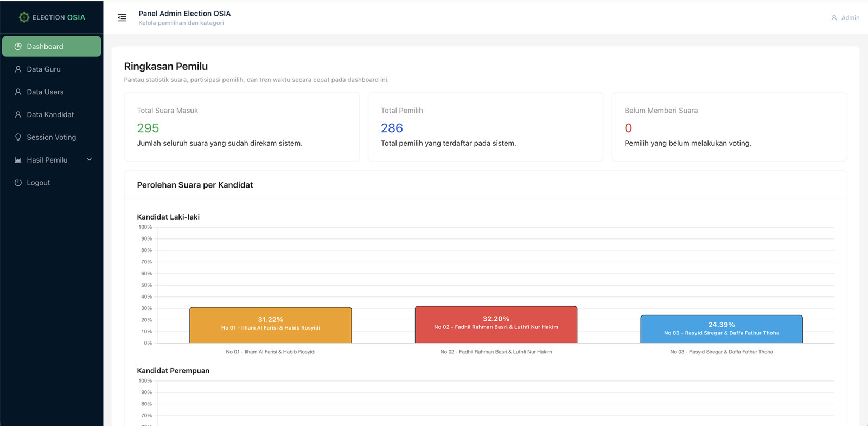Viewport: 868px width, 426px height.
Task: Click the Hasil Pemilu chart icon
Action: [18, 160]
